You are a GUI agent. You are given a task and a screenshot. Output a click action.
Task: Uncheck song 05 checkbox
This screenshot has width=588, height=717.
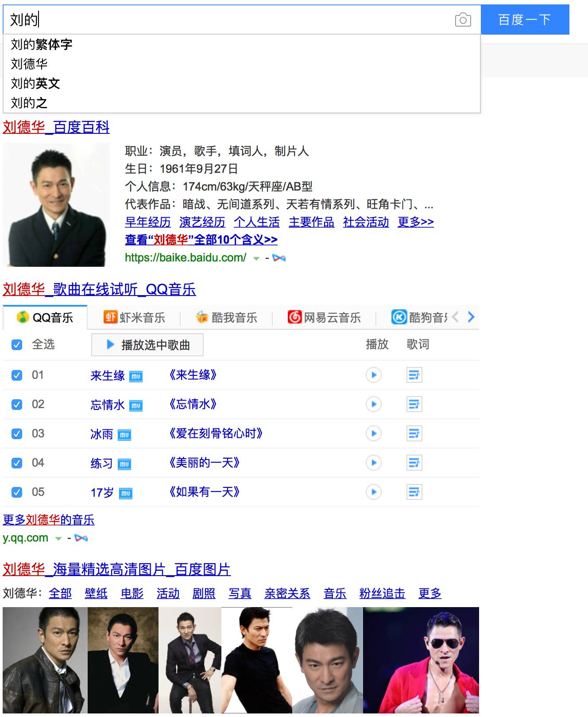pyautogui.click(x=17, y=492)
